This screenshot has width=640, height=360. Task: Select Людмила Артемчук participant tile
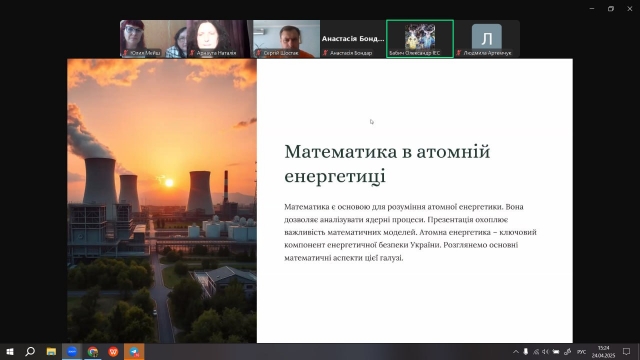[x=487, y=39]
